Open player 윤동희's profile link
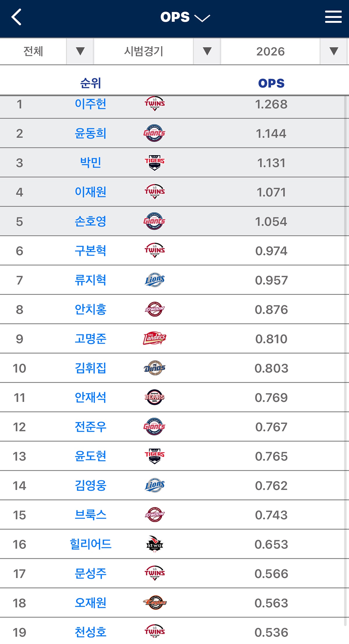The width and height of the screenshot is (349, 644). (x=90, y=133)
